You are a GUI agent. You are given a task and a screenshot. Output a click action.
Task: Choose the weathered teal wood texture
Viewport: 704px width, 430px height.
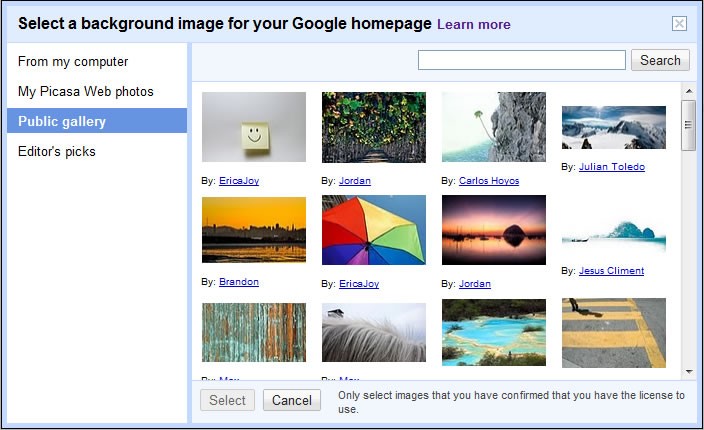coord(254,333)
